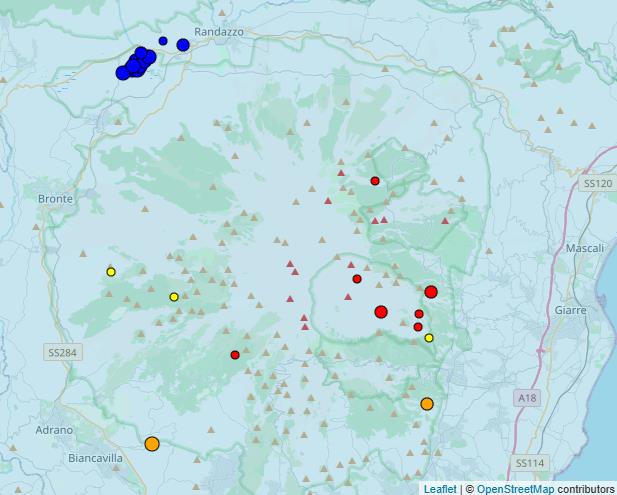Click the orange circle nearest Biancavilla

[x=152, y=443]
